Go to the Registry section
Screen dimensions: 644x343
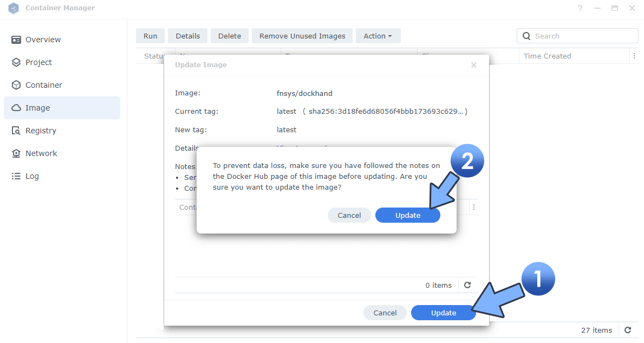tap(41, 130)
